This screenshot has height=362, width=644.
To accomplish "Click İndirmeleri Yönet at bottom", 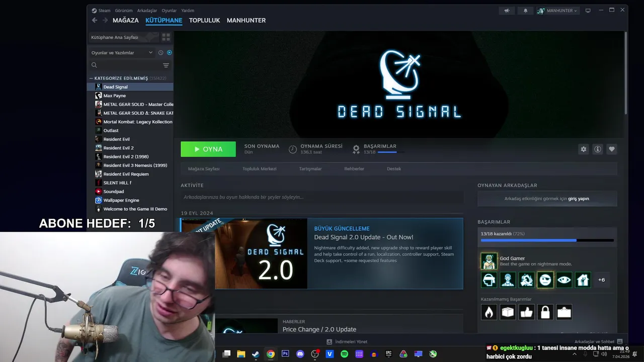I will click(347, 341).
